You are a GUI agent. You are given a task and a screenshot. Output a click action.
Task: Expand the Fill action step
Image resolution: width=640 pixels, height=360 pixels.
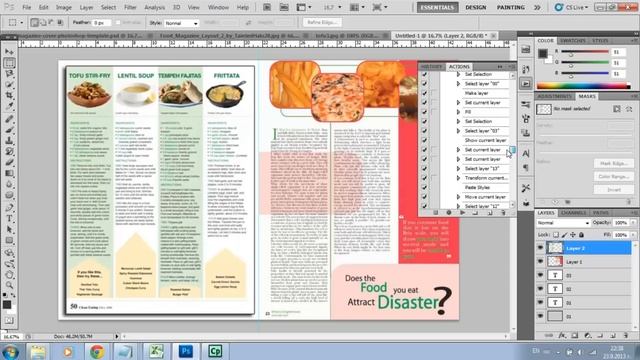[458, 112]
